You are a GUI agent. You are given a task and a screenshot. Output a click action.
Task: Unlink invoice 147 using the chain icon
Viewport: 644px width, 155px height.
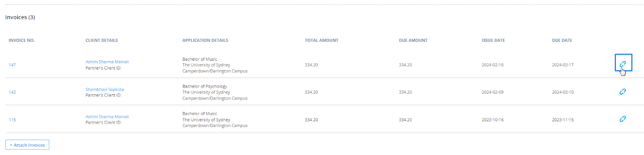point(623,63)
